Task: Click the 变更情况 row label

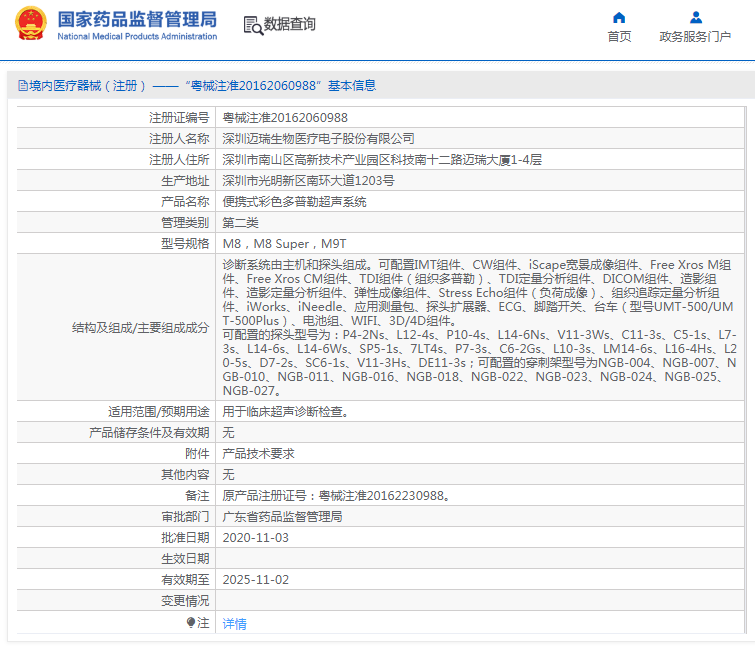Action: click(185, 601)
